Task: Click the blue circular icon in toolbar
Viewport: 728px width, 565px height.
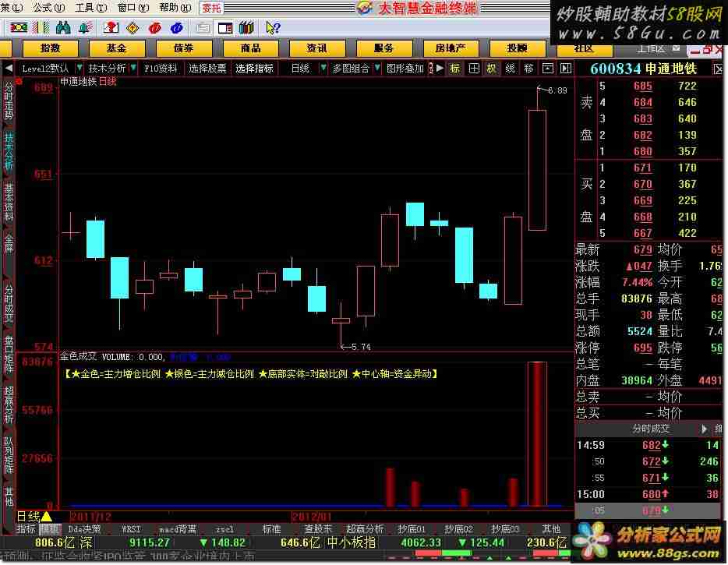Action: pos(177,27)
